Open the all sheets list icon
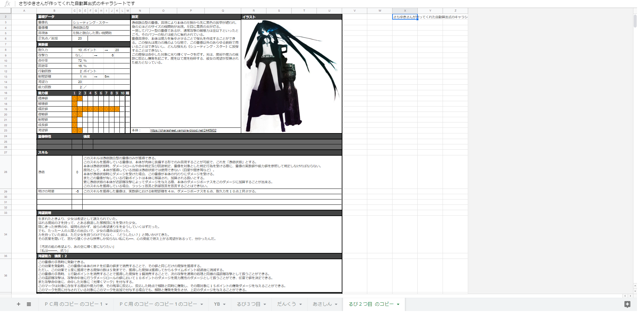 click(29, 304)
